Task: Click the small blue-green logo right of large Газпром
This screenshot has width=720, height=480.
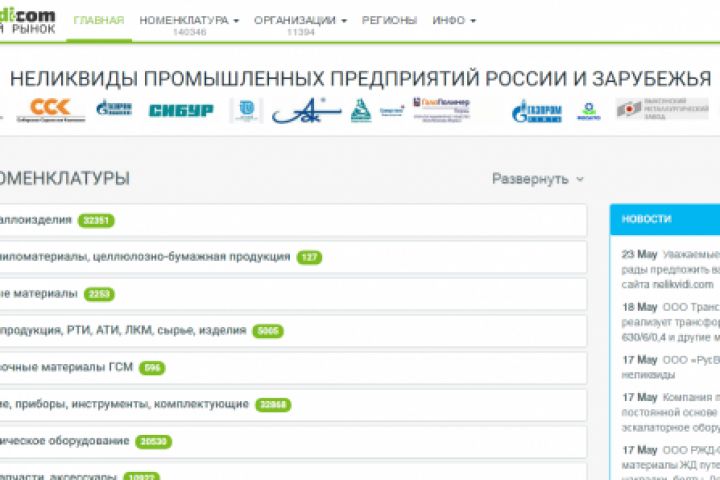Action: (589, 112)
